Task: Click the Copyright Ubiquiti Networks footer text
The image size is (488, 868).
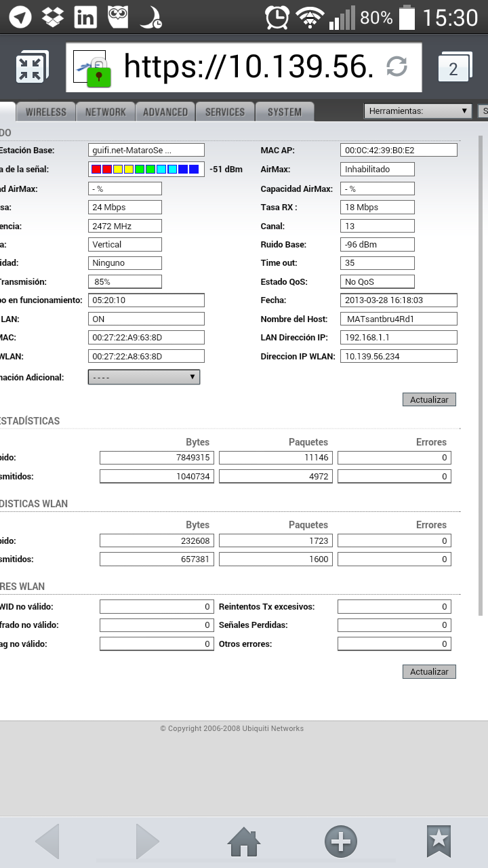Action: (232, 728)
